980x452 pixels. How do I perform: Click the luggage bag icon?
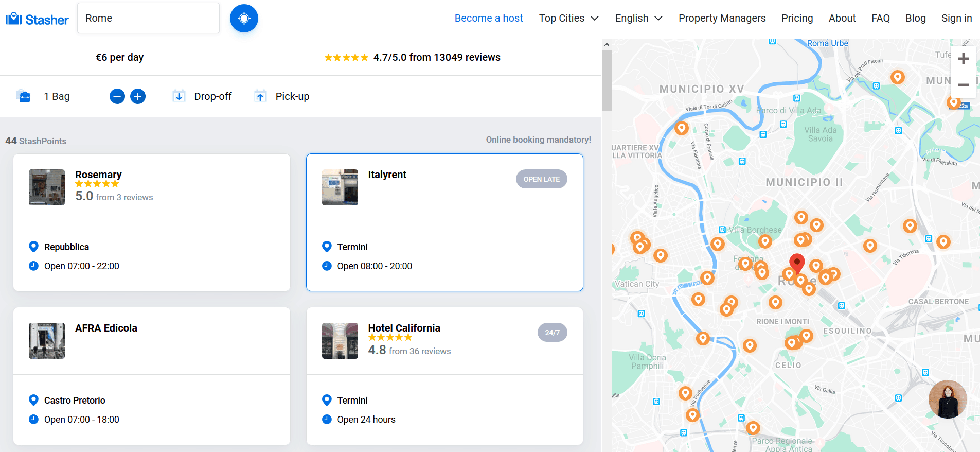[x=24, y=96]
